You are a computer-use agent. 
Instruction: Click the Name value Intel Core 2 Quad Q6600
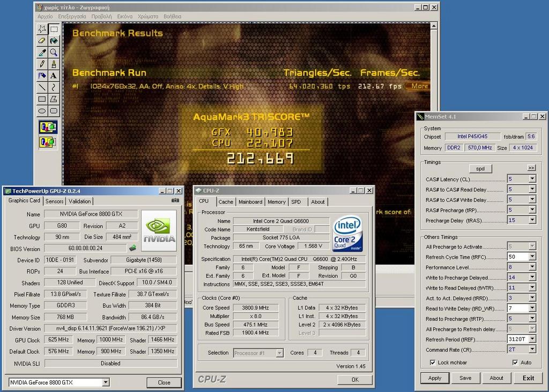tap(281, 221)
